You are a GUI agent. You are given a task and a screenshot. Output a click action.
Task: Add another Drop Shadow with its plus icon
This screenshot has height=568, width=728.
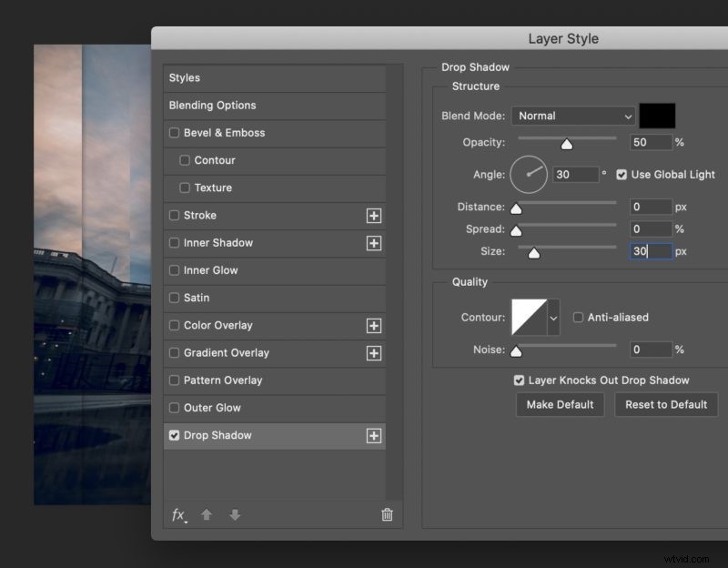click(374, 435)
